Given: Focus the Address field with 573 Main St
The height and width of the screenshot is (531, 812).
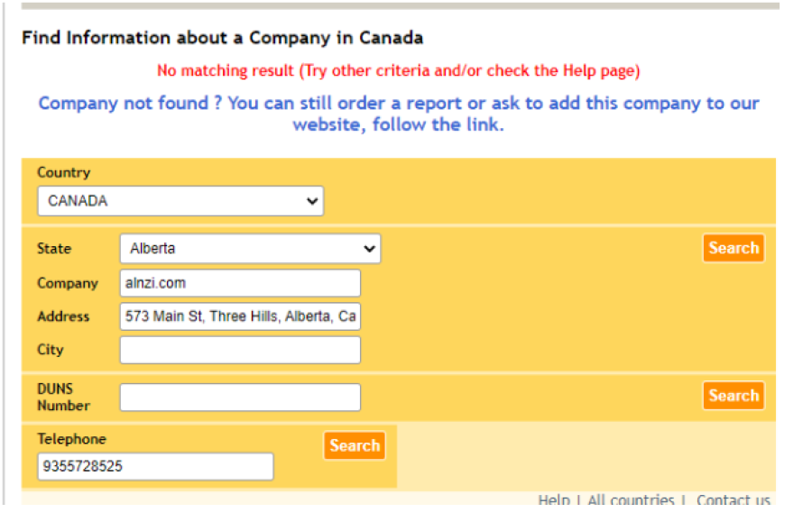Looking at the screenshot, I should [x=240, y=316].
